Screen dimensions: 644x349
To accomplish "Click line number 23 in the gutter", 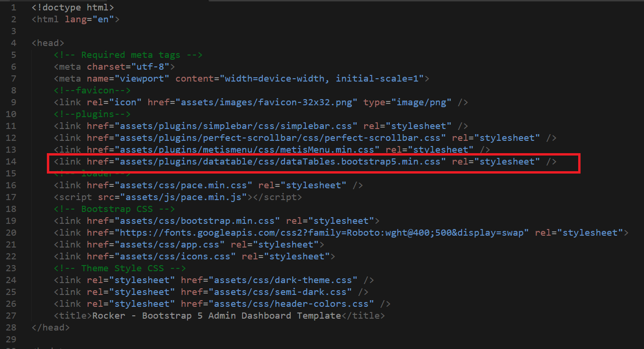I will pyautogui.click(x=11, y=268).
